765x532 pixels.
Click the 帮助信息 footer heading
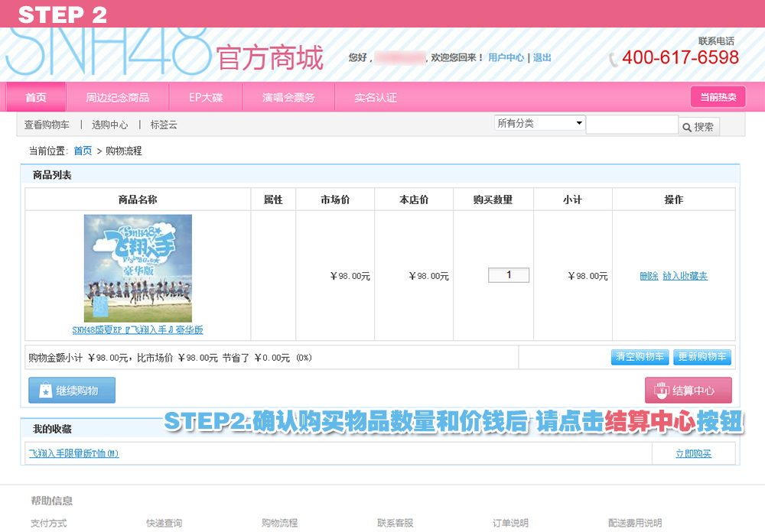[x=52, y=501]
